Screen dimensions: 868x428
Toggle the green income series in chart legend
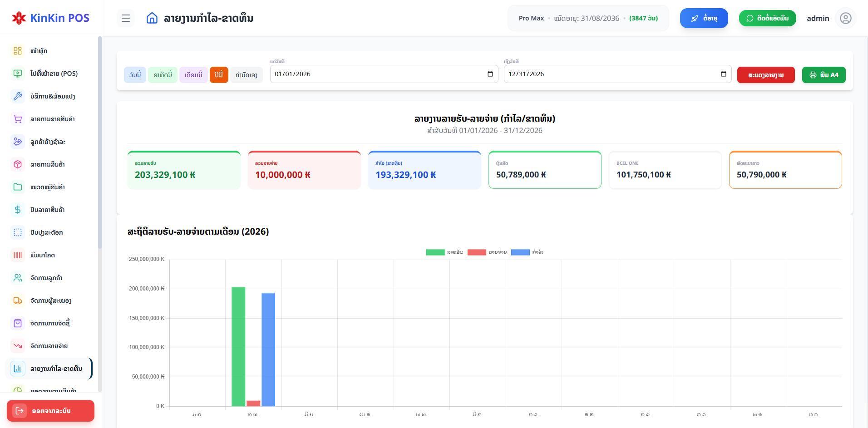click(435, 252)
